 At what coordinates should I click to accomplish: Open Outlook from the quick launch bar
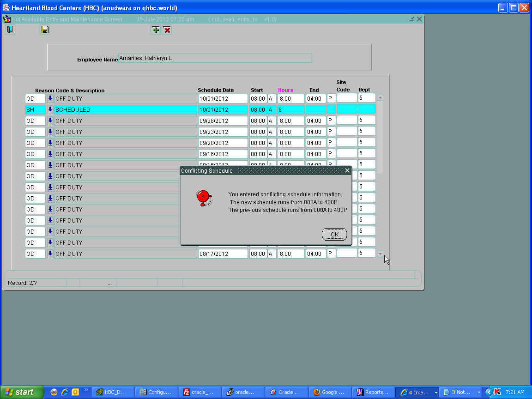75,392
